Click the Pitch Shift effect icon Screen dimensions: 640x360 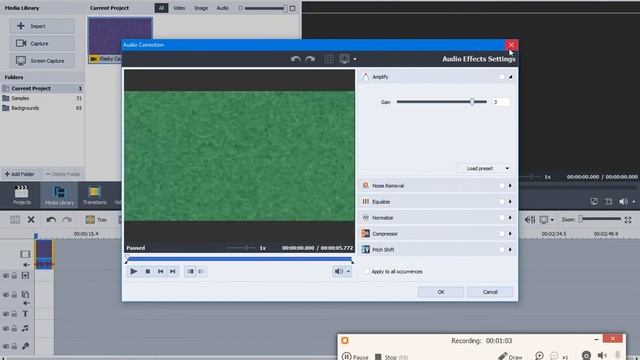pos(366,249)
